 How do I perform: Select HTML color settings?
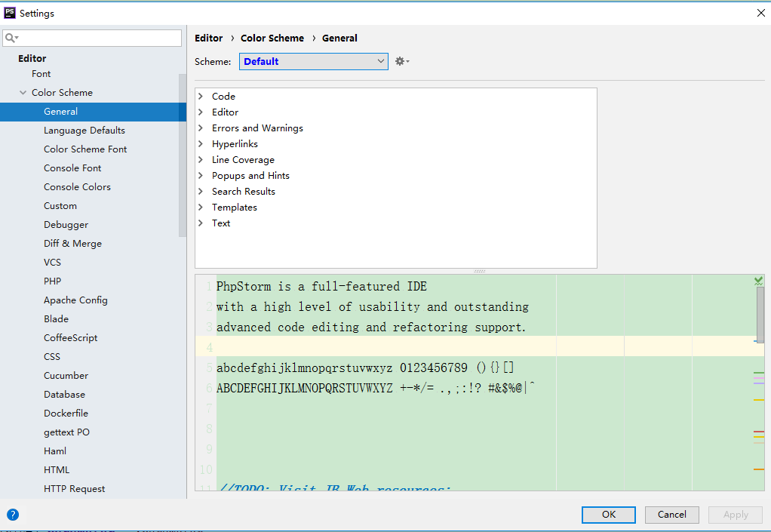point(57,470)
